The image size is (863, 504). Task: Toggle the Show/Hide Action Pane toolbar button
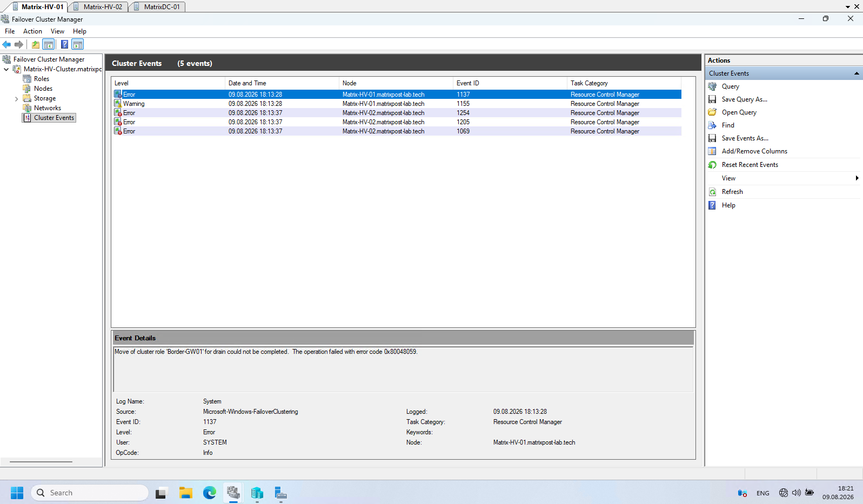coord(78,44)
